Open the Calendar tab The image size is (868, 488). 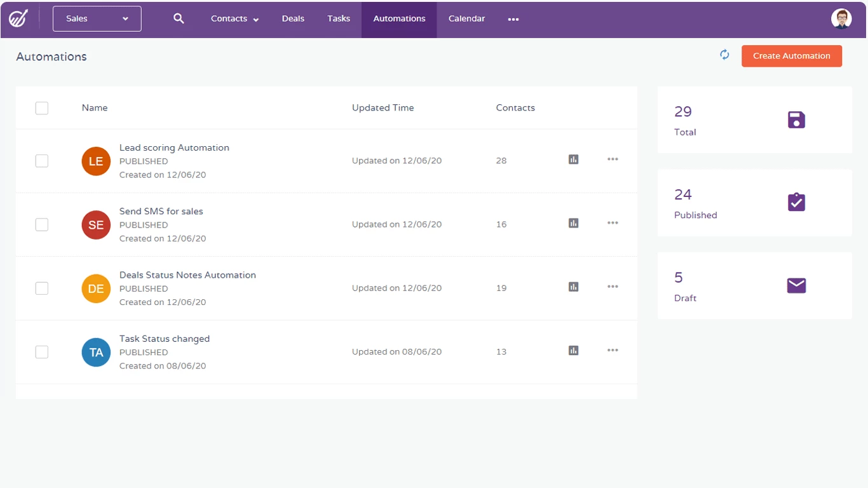[466, 19]
